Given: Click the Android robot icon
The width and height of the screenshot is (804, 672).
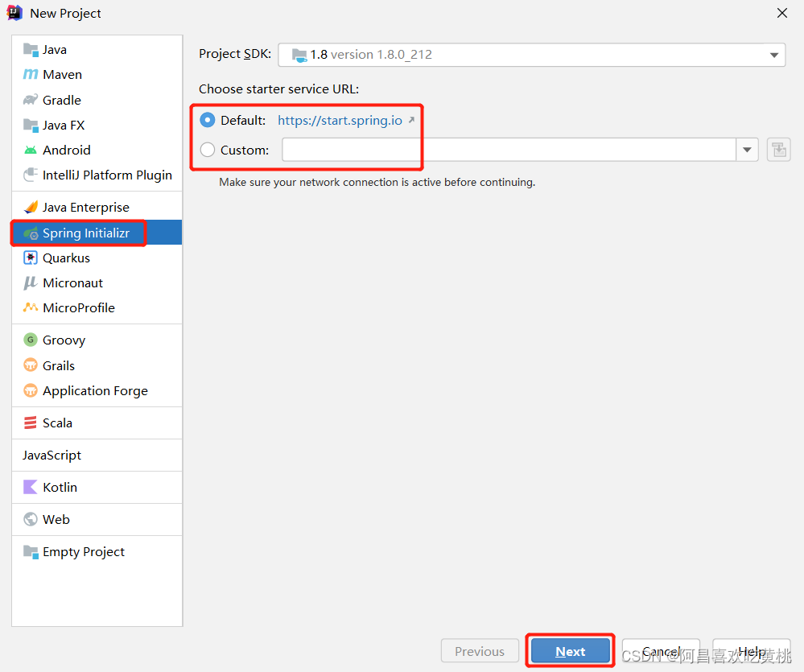Looking at the screenshot, I should [31, 150].
